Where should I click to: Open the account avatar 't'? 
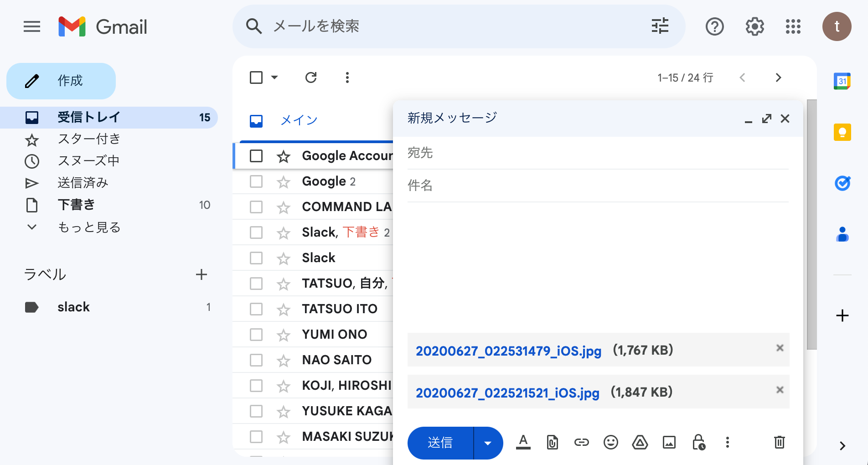click(837, 26)
